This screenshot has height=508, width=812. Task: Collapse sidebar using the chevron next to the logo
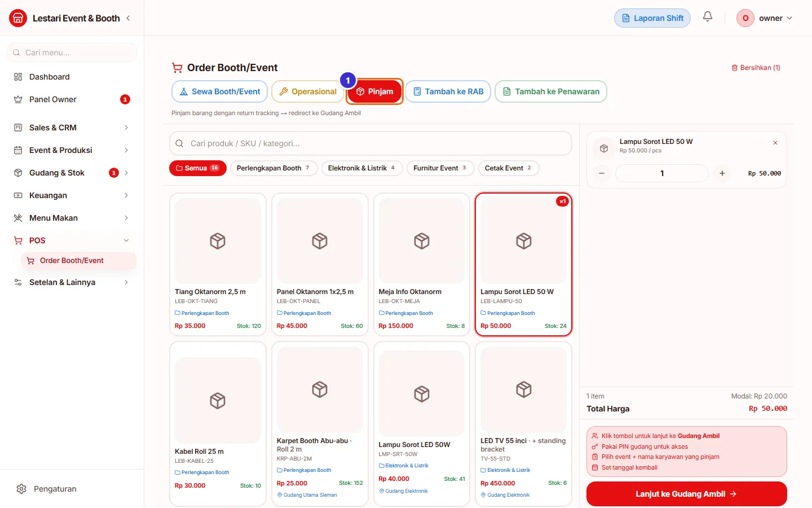[x=128, y=18]
